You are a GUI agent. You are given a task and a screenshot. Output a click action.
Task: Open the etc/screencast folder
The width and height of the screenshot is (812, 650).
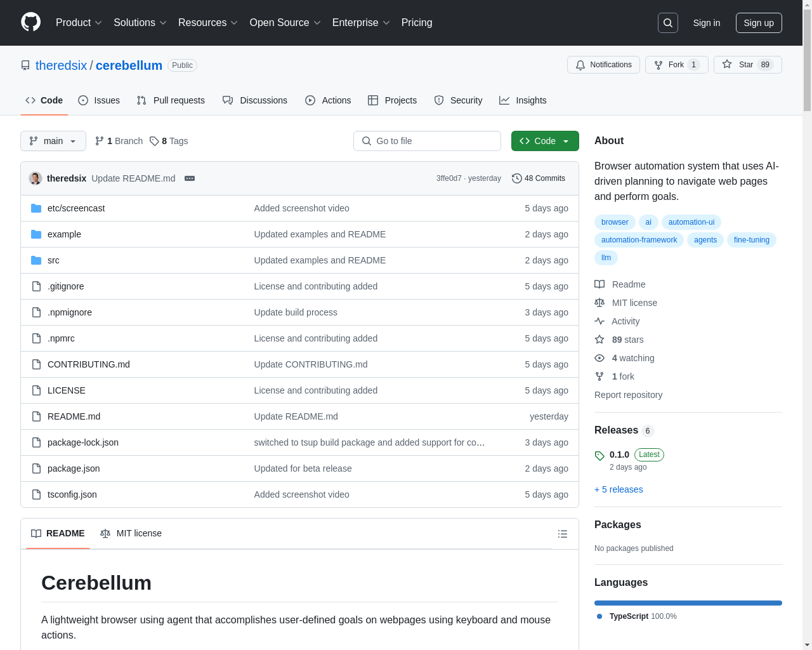coord(76,208)
